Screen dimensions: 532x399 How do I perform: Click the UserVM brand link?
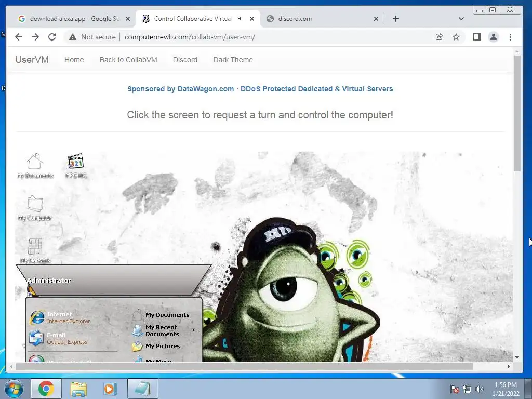[32, 60]
